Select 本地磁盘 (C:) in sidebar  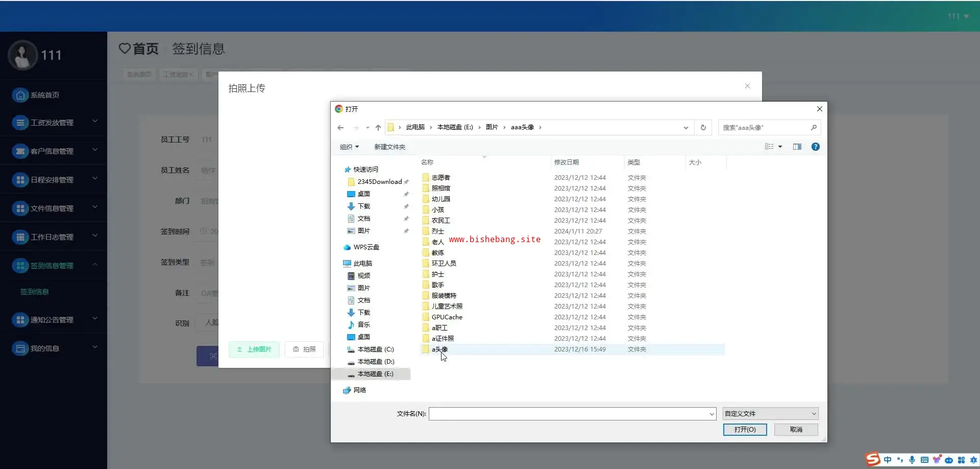[375, 349]
